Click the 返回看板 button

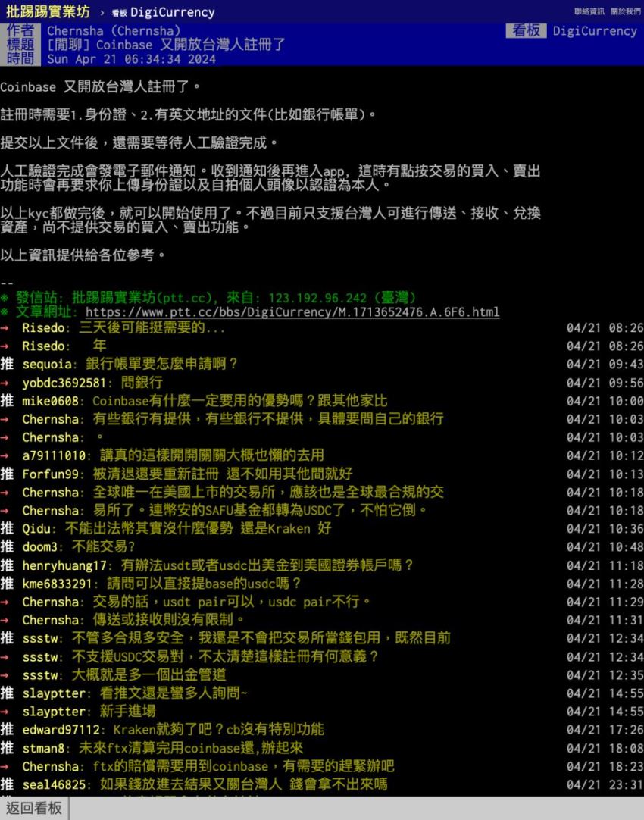[x=34, y=808]
